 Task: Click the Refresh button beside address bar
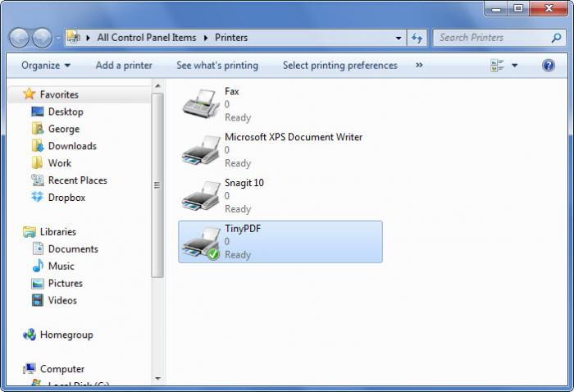417,38
